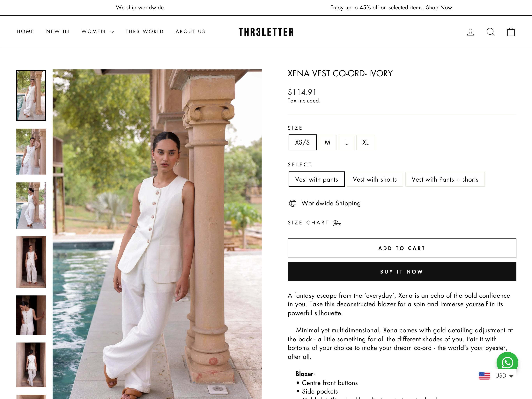Open the About Us menu item
Viewport: 532px width, 399px height.
[x=190, y=32]
